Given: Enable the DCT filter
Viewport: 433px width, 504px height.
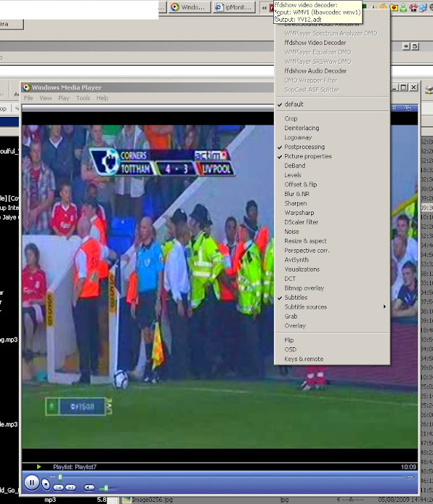Looking at the screenshot, I should coord(332,279).
